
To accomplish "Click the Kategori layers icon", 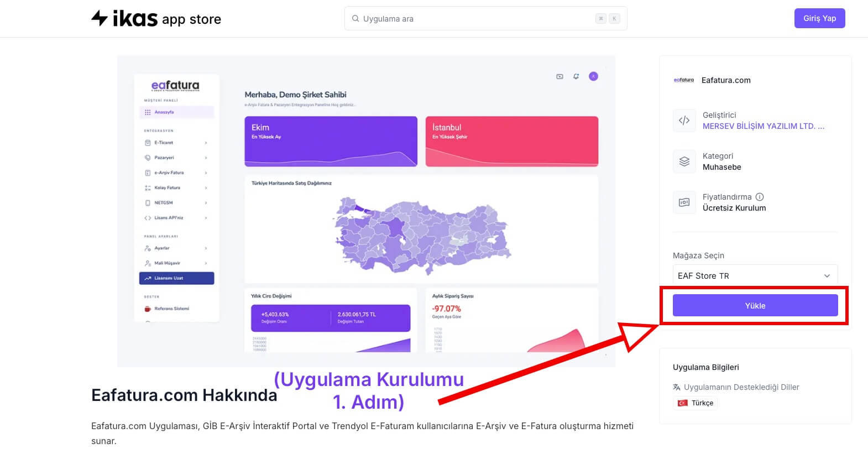I will [x=684, y=161].
